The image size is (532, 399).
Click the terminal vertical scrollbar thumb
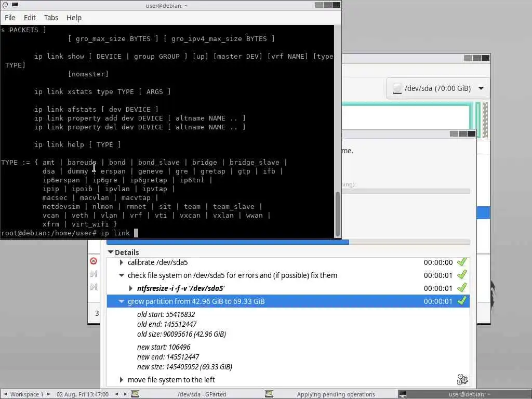[x=337, y=214]
